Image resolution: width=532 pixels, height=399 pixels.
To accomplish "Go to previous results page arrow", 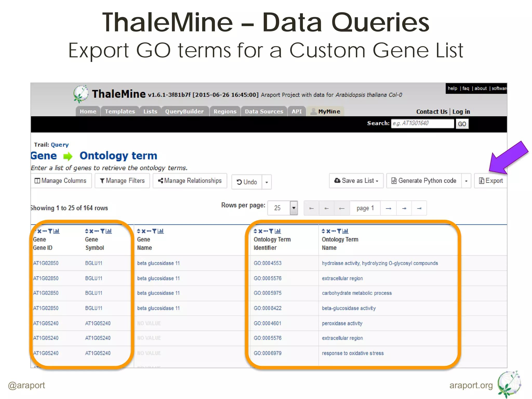I will [342, 208].
